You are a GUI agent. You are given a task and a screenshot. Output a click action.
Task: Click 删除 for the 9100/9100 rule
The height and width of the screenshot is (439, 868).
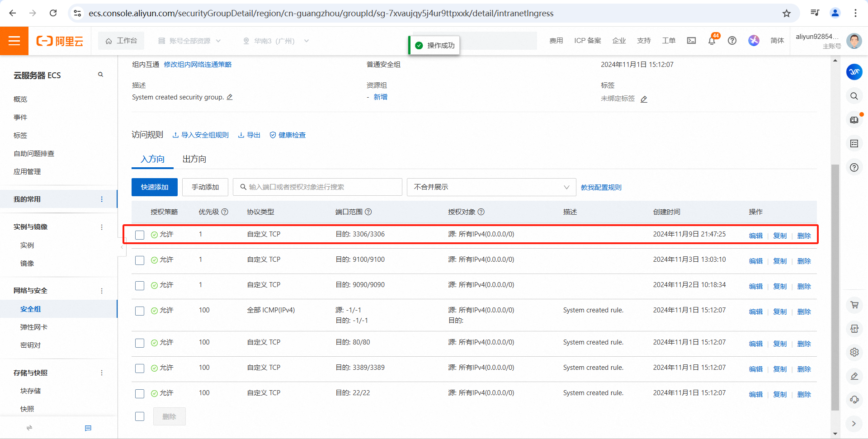tap(804, 261)
